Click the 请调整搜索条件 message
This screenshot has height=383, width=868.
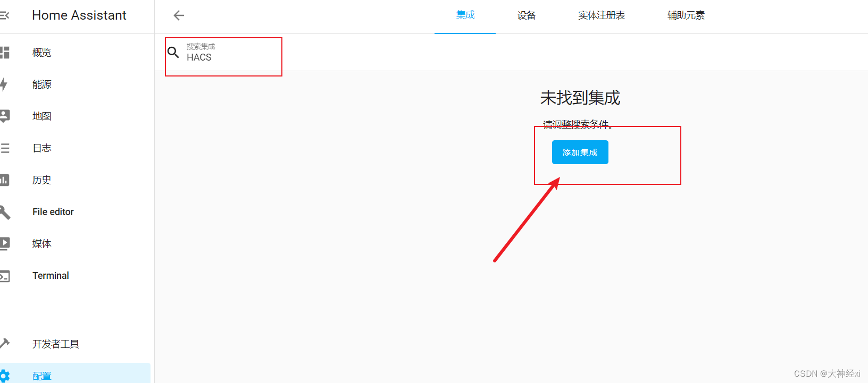[x=578, y=125]
